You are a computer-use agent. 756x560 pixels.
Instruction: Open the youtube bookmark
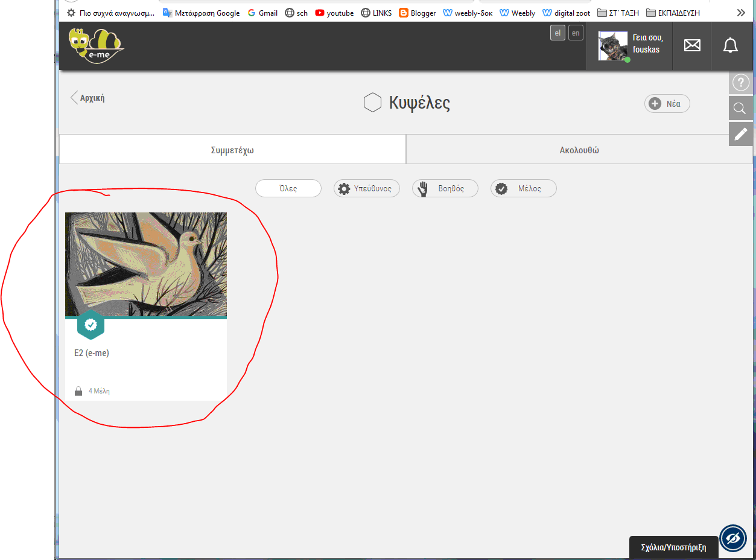click(334, 13)
